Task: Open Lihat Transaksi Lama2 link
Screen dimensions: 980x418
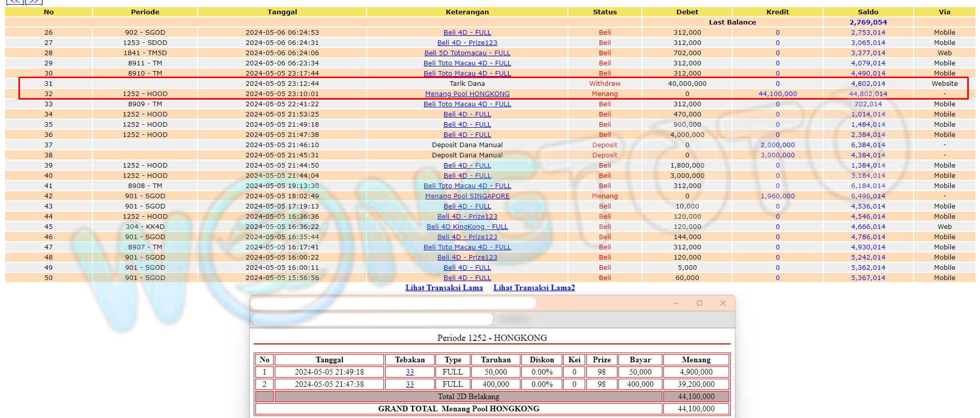Action: [534, 288]
